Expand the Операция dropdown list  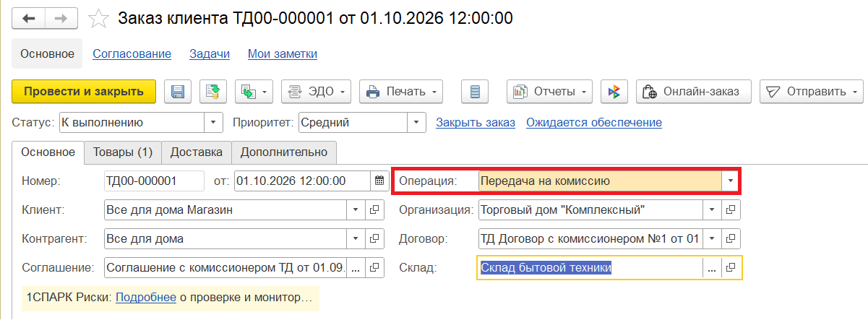point(730,181)
